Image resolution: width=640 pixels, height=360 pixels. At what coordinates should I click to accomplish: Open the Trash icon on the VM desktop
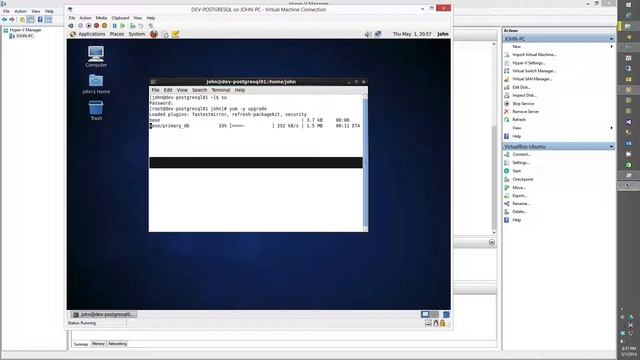[x=96, y=111]
